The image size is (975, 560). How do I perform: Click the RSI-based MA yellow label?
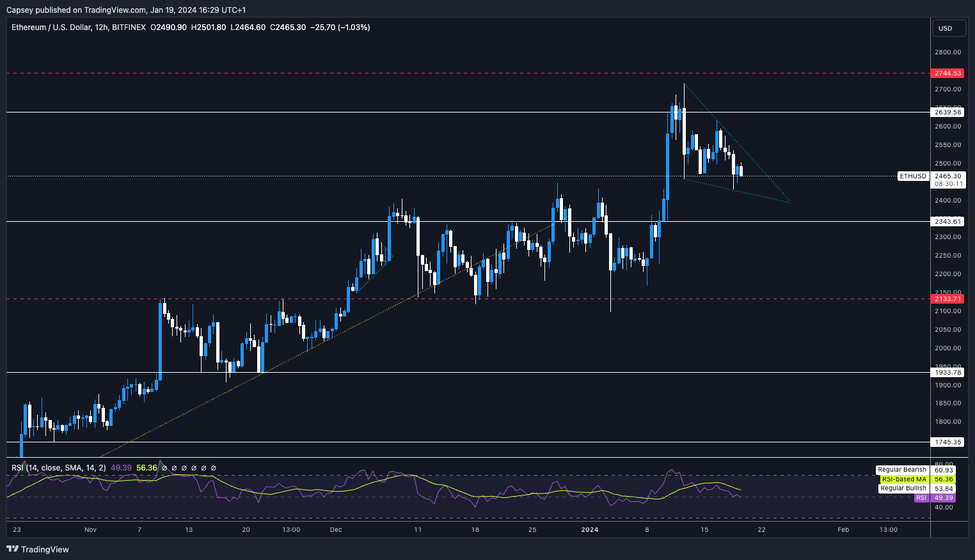pyautogui.click(x=903, y=479)
